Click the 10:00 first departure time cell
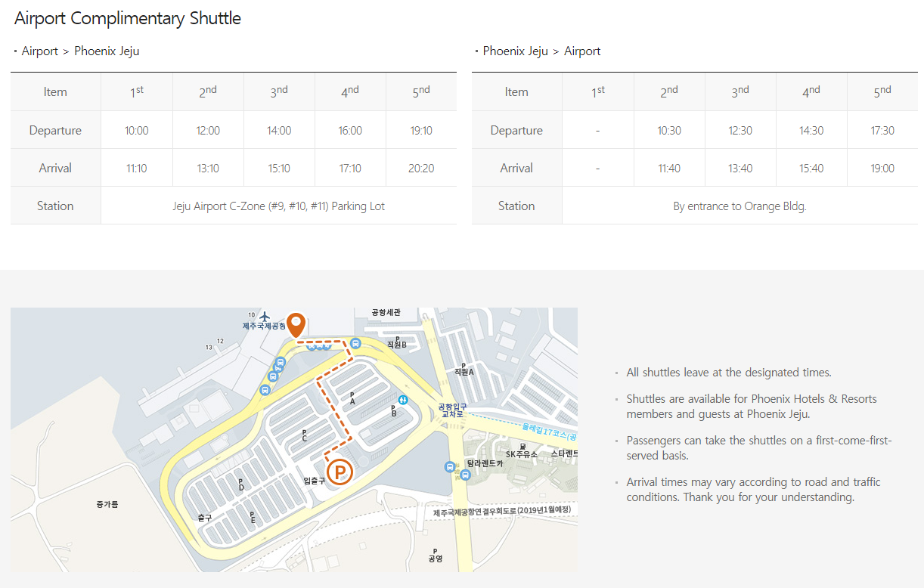The height and width of the screenshot is (588, 924). pyautogui.click(x=137, y=131)
